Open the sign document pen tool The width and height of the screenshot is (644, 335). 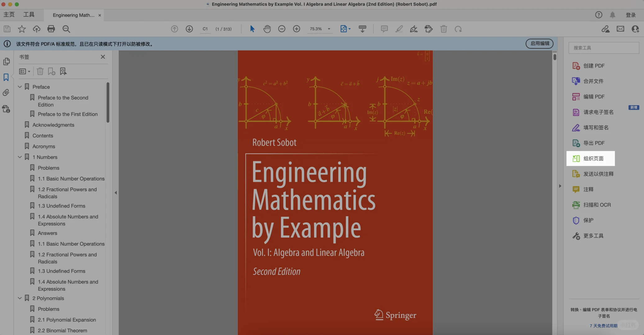click(x=414, y=29)
